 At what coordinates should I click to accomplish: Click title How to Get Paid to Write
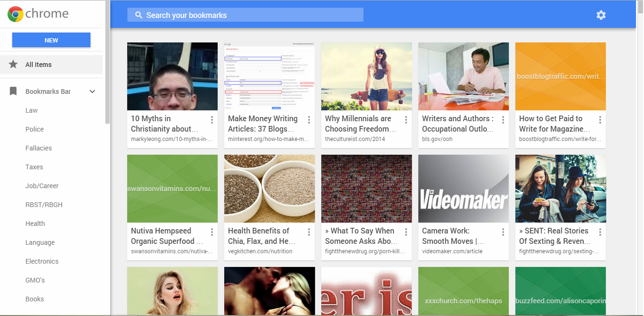coord(555,124)
